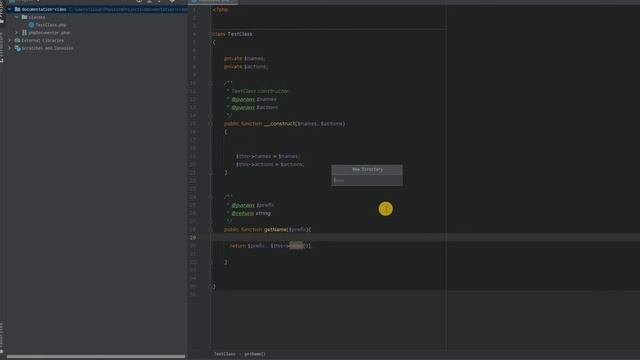This screenshot has height=360, width=640.
Task: Fold the getName docblock comment
Action: [211, 197]
